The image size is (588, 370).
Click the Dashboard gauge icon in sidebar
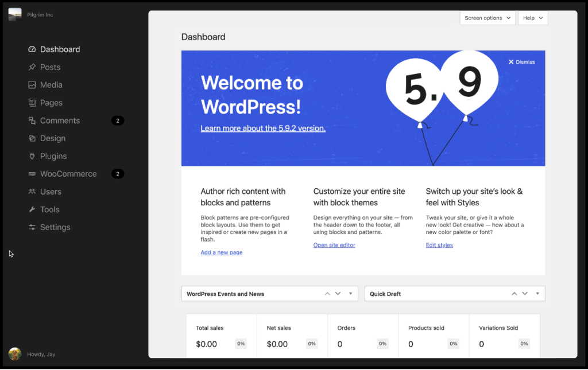click(32, 49)
